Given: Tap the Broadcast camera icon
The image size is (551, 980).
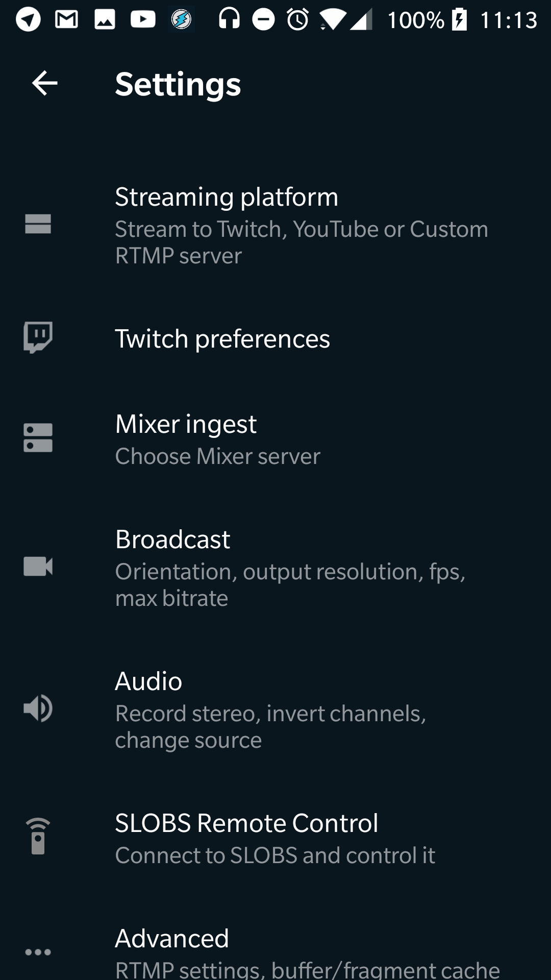Looking at the screenshot, I should point(38,567).
